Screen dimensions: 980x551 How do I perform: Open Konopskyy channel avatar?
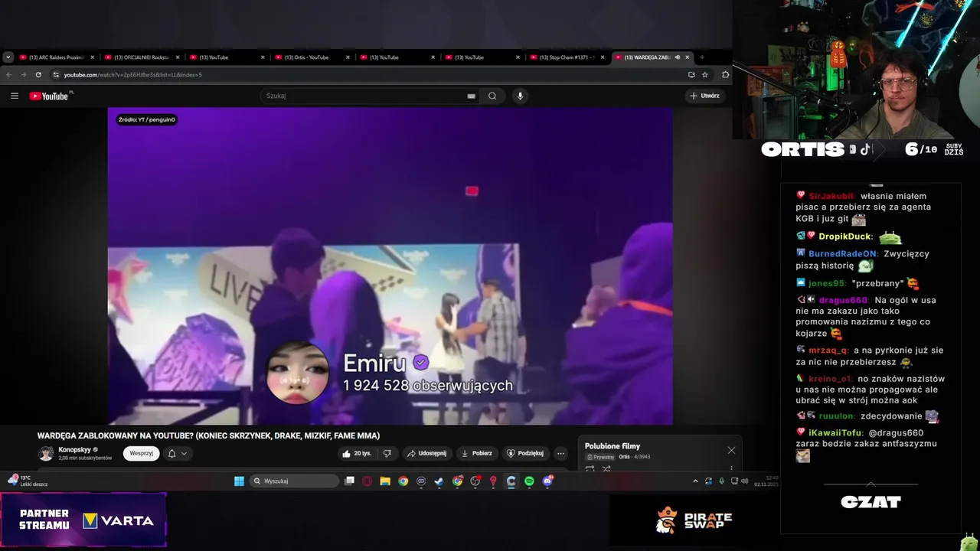point(46,453)
